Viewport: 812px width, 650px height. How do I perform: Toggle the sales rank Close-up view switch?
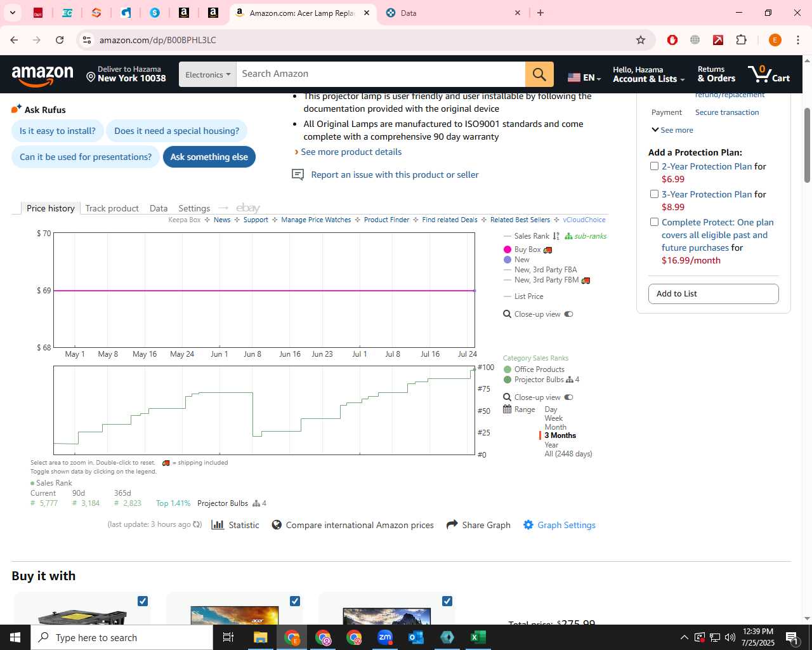click(x=568, y=397)
